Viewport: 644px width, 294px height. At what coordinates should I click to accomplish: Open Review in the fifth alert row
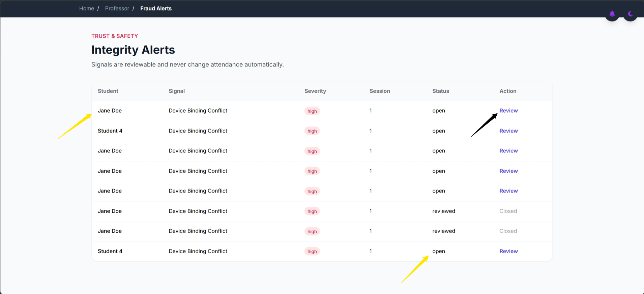point(508,191)
